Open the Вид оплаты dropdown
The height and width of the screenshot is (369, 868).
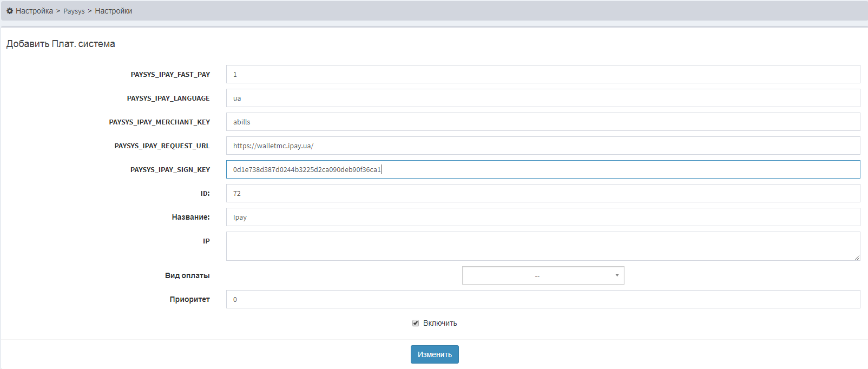(x=543, y=275)
